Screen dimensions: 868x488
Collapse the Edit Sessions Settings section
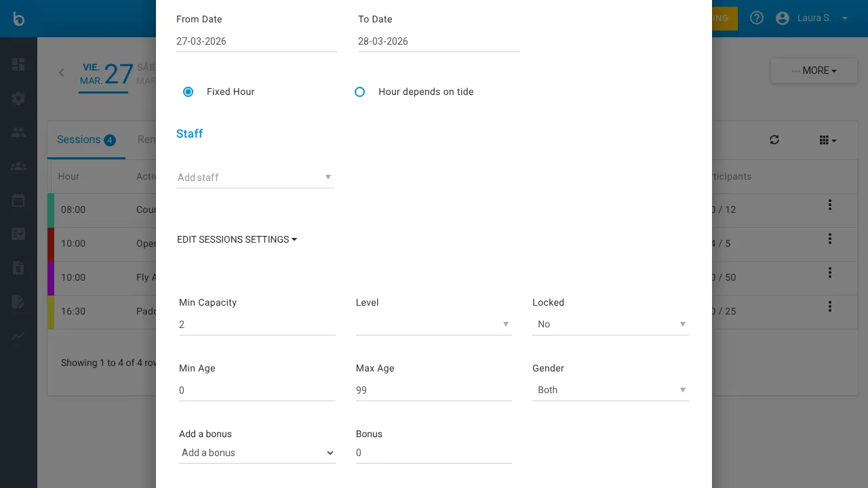pyautogui.click(x=237, y=239)
